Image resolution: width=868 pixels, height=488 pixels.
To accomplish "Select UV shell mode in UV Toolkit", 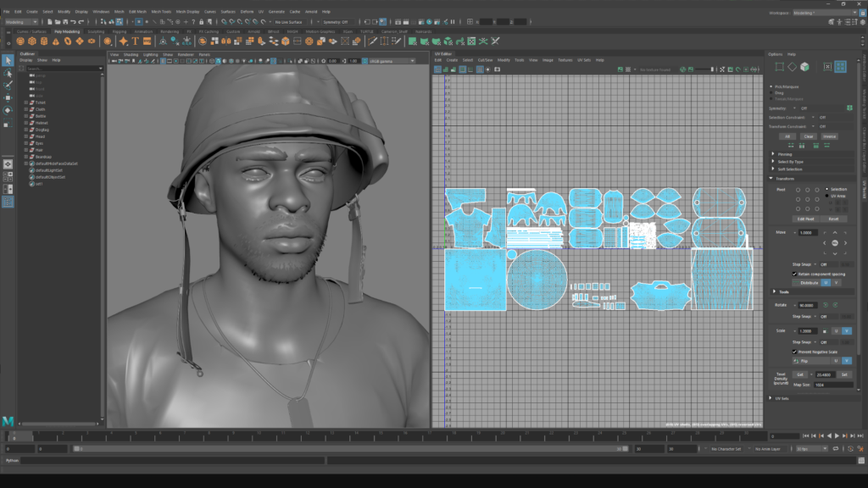I will pos(840,66).
